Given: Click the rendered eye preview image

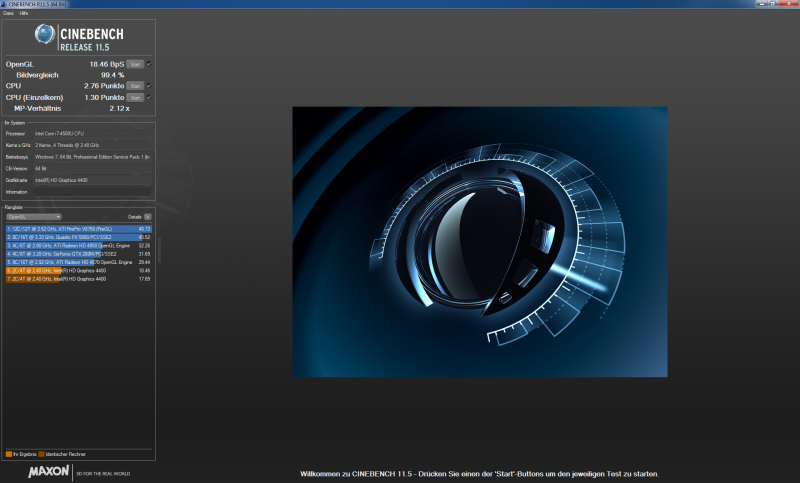Looking at the screenshot, I should click(x=480, y=242).
